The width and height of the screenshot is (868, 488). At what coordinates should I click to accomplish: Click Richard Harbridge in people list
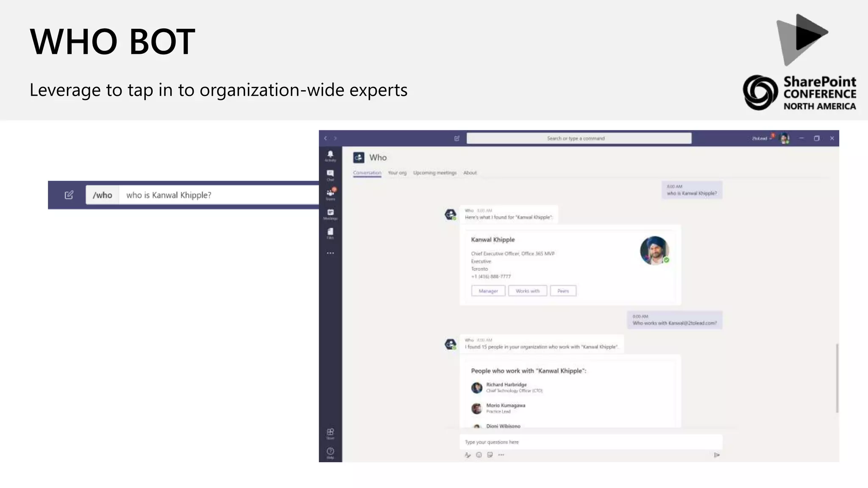506,385
